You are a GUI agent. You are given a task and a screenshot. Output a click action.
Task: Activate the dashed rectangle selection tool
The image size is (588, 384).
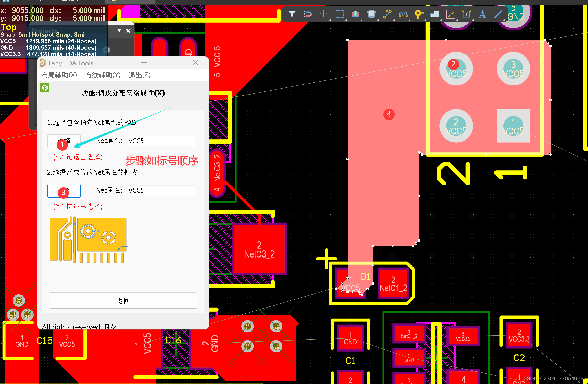tap(339, 14)
